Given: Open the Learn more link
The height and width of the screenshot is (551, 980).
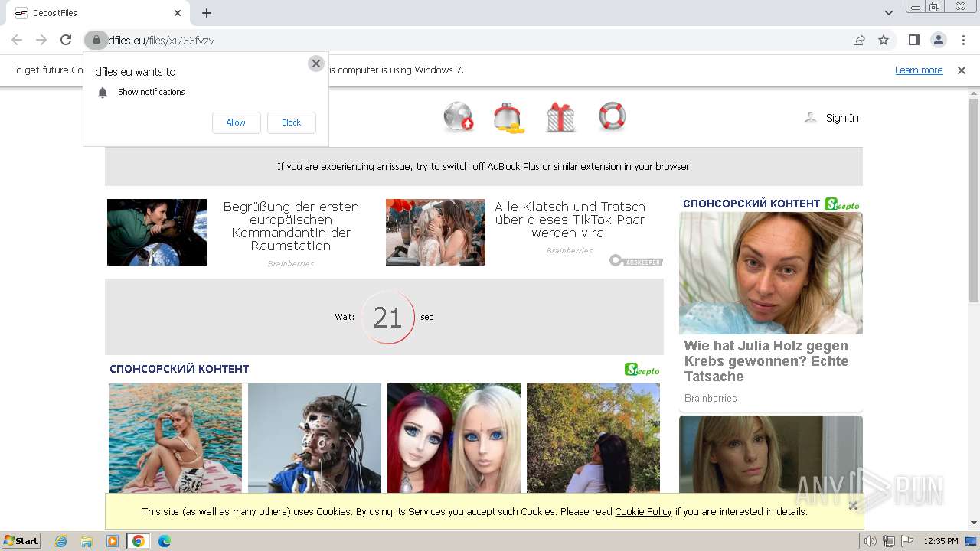Looking at the screenshot, I should [x=919, y=70].
